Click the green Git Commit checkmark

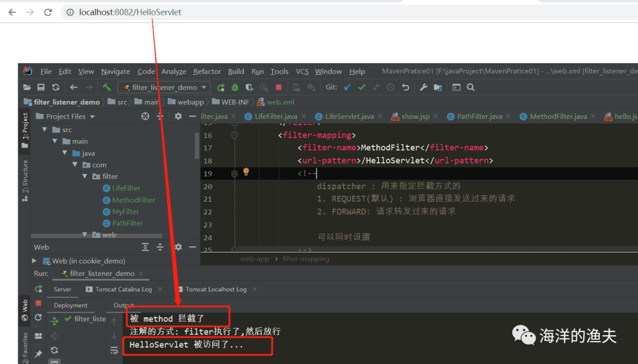pos(362,87)
